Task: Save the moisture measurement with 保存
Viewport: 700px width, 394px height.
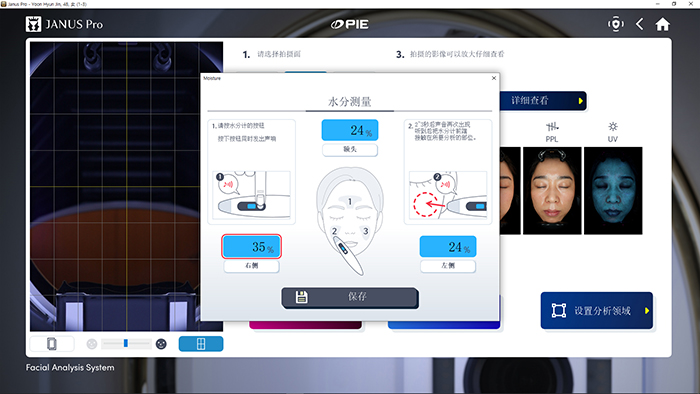Action: (350, 297)
